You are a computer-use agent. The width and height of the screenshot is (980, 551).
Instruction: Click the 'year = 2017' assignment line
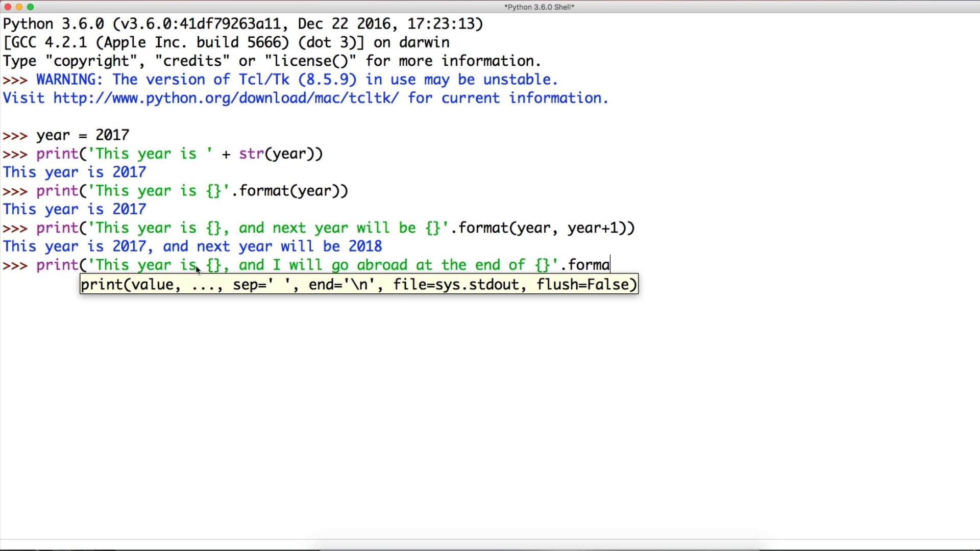82,135
